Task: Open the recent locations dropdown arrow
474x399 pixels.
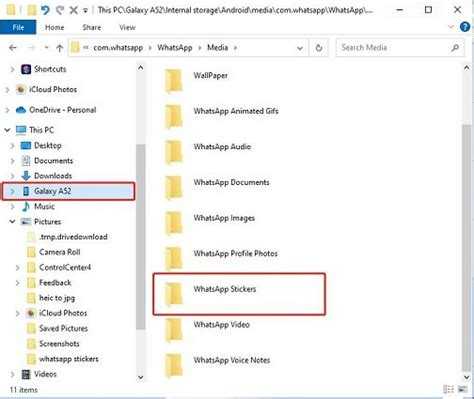Action: pos(46,48)
